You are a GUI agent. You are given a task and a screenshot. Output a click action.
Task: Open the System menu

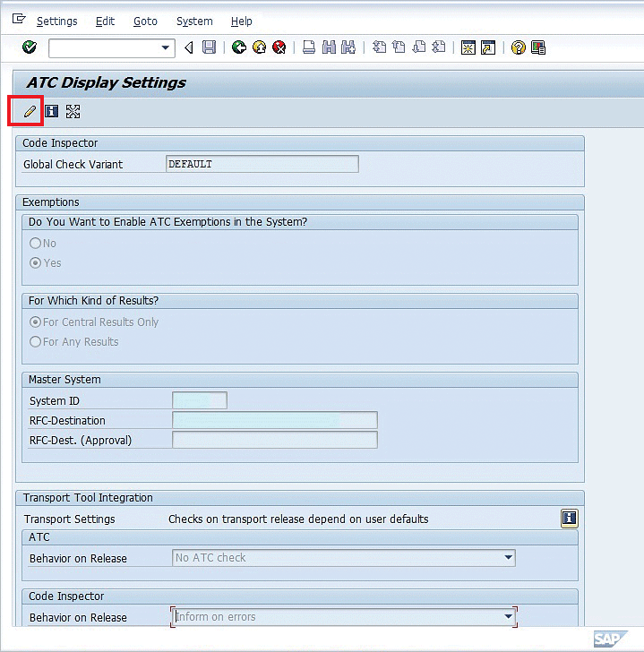pyautogui.click(x=194, y=21)
